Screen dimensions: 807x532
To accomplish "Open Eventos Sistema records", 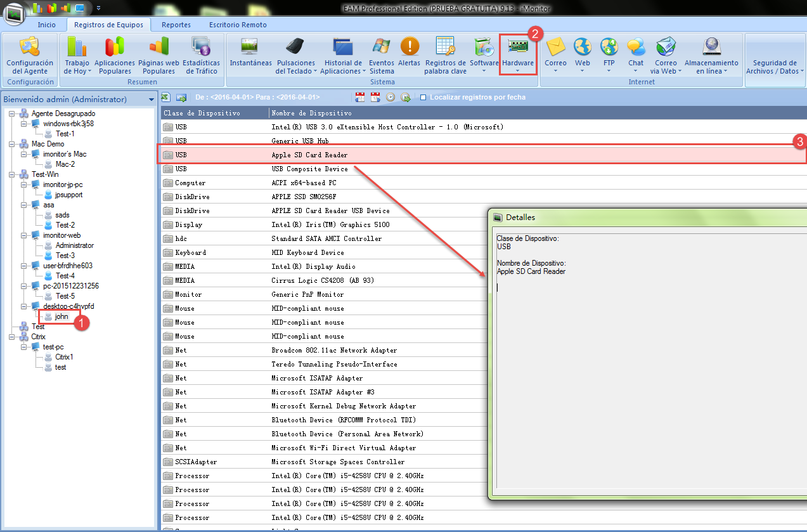I will tap(382, 56).
